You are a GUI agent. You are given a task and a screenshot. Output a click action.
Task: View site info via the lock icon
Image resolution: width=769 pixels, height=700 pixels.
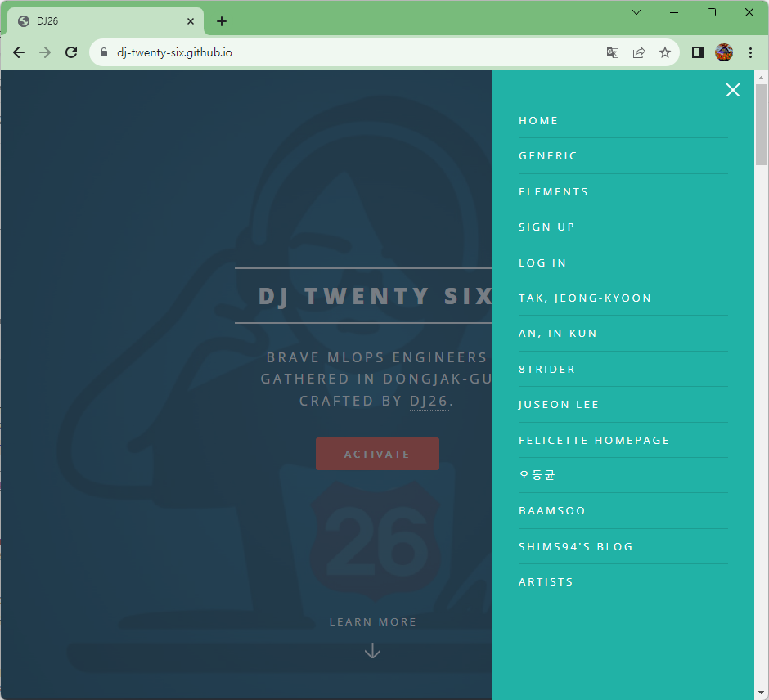(103, 52)
